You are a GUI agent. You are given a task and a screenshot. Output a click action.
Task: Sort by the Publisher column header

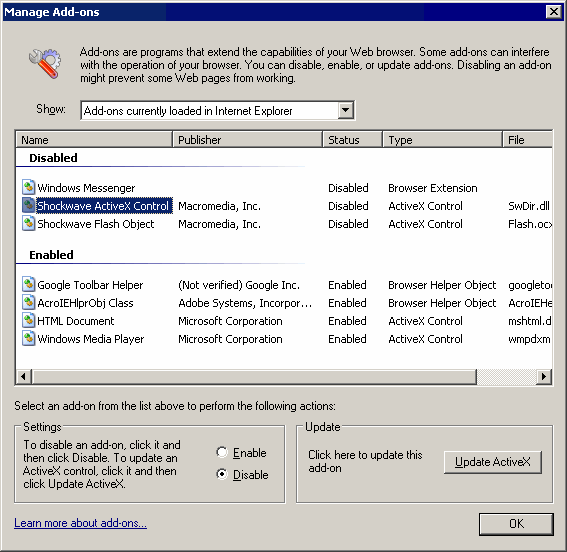247,140
